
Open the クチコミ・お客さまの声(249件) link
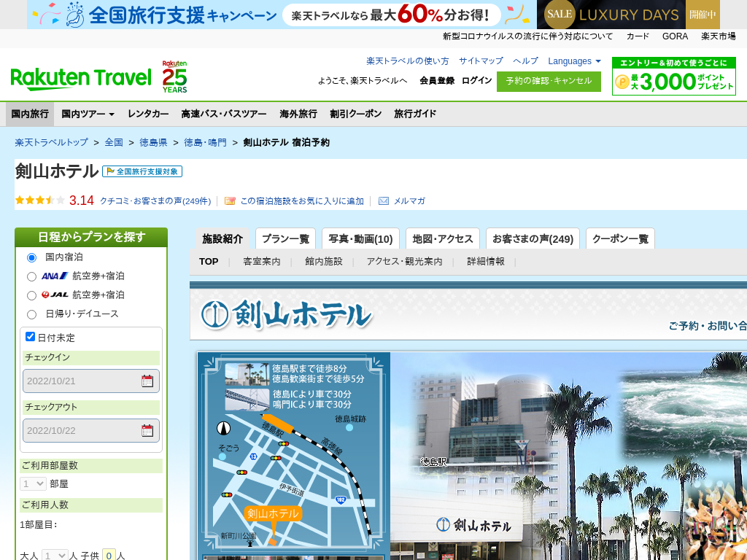click(x=155, y=201)
